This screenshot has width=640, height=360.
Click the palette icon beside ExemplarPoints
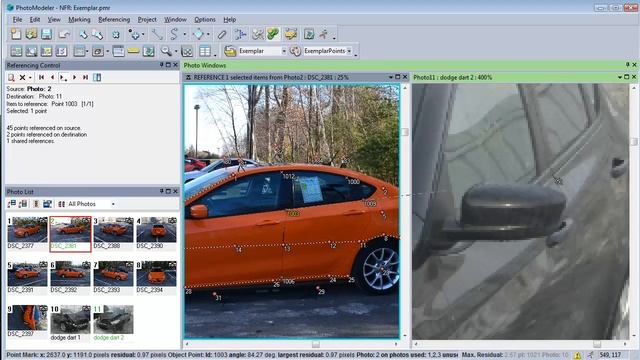tap(296, 51)
